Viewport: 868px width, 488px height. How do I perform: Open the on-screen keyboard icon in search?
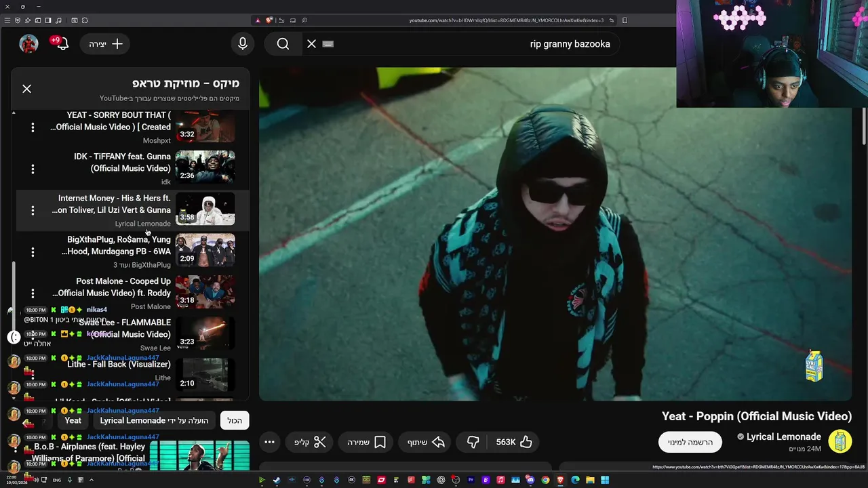328,44
